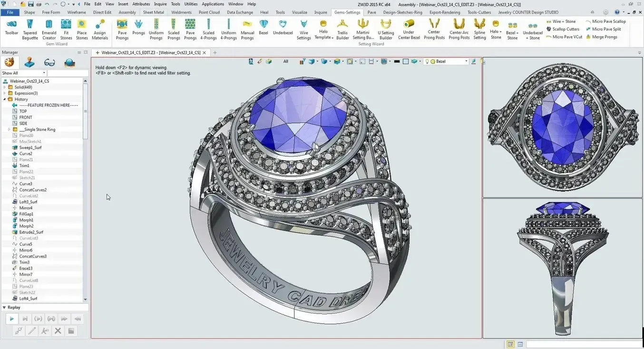Screen dimensions: 644x349
Task: Switch to the Gems-Settings ribbon tab
Action: [347, 12]
